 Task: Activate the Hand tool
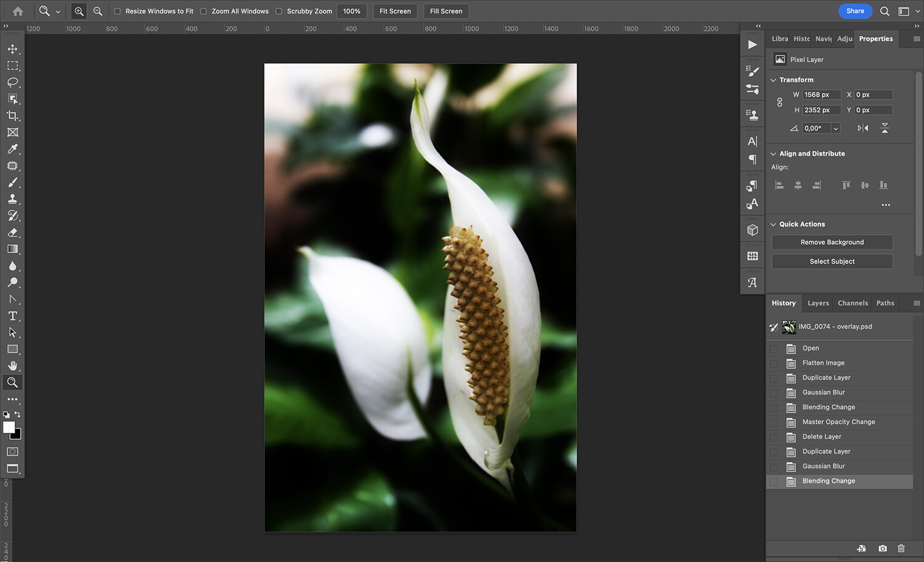(x=12, y=365)
